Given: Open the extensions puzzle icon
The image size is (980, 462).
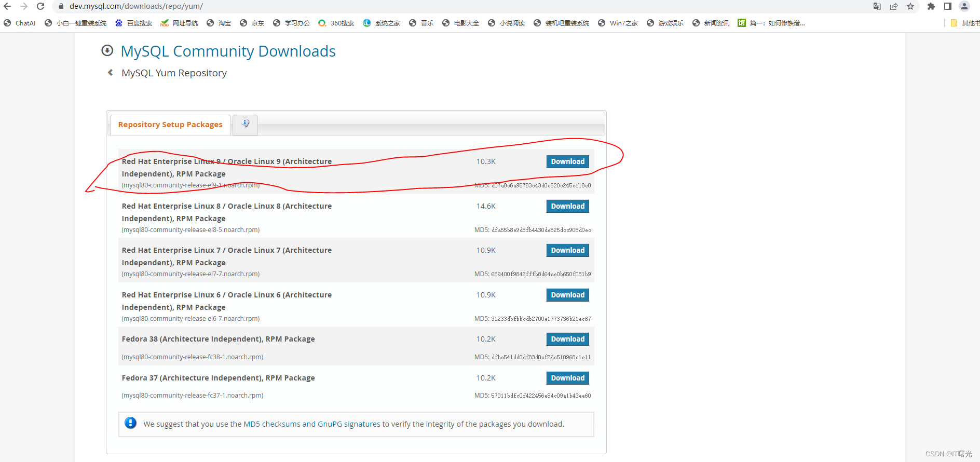Looking at the screenshot, I should click(x=931, y=6).
